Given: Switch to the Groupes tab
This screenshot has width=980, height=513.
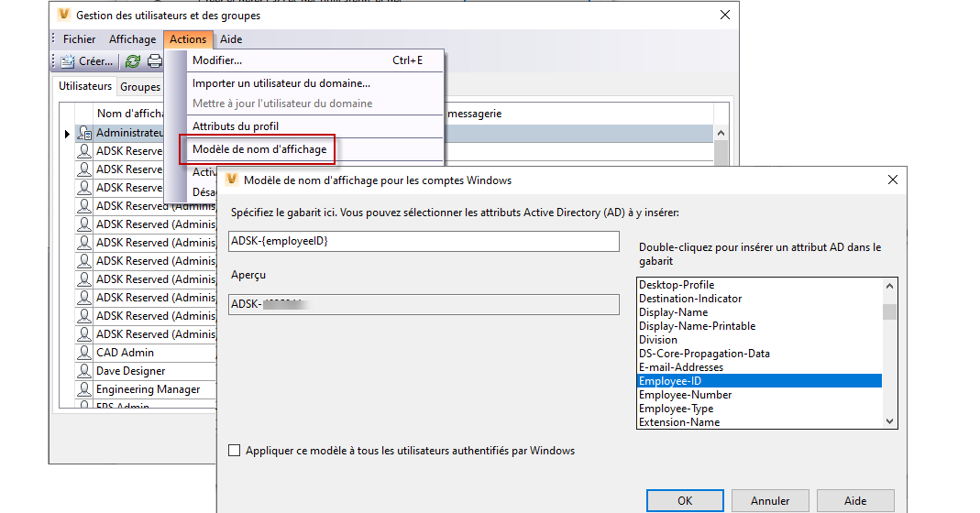Looking at the screenshot, I should [140, 87].
